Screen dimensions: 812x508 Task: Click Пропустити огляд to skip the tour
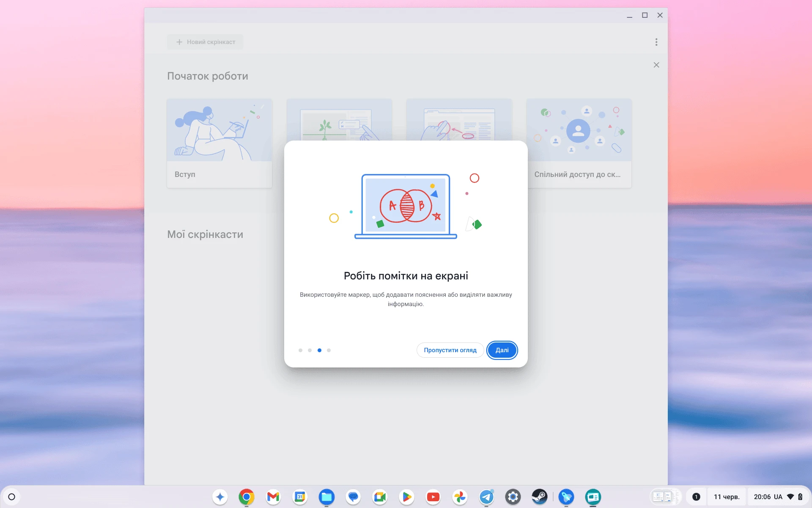pyautogui.click(x=450, y=350)
